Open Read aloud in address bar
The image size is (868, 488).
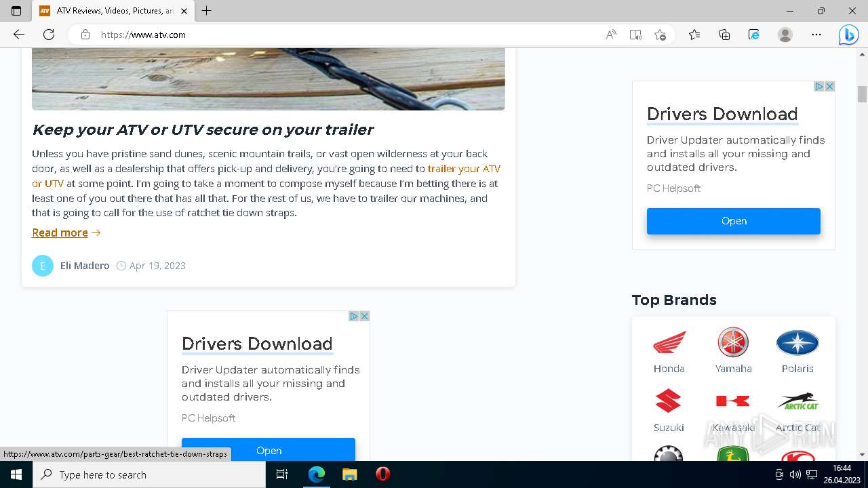click(611, 35)
